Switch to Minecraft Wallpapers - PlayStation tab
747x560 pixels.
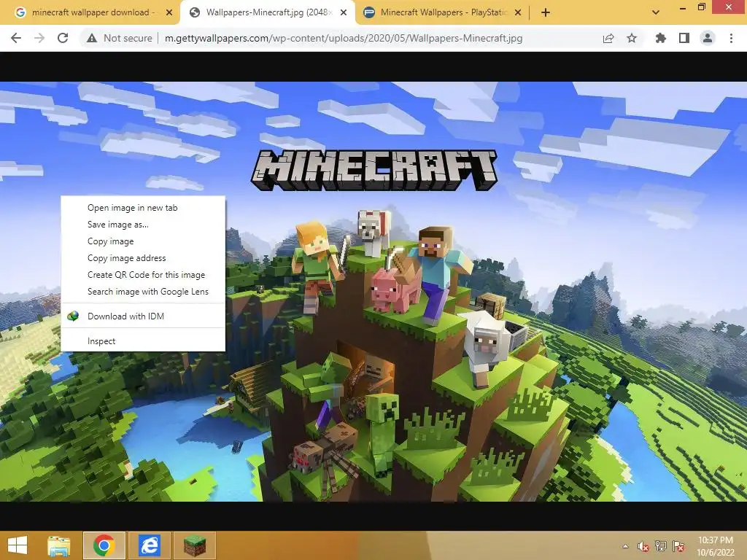pos(442,12)
